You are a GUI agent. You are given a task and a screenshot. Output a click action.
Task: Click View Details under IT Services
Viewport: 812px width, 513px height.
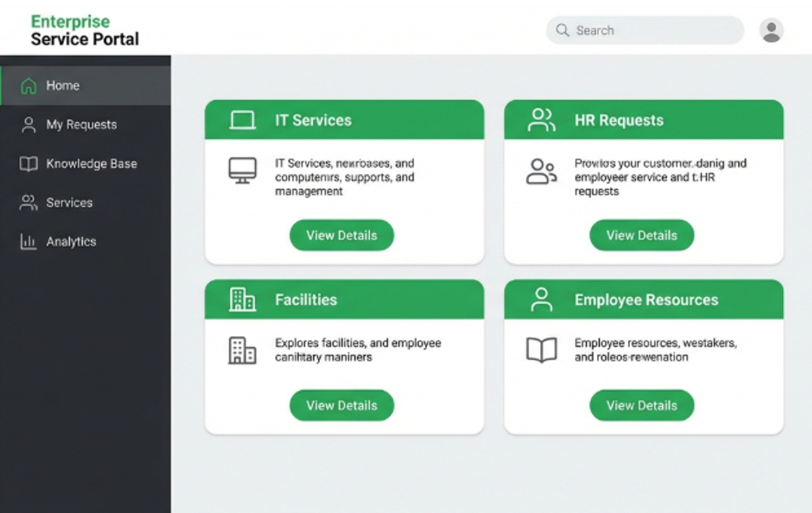click(x=341, y=235)
